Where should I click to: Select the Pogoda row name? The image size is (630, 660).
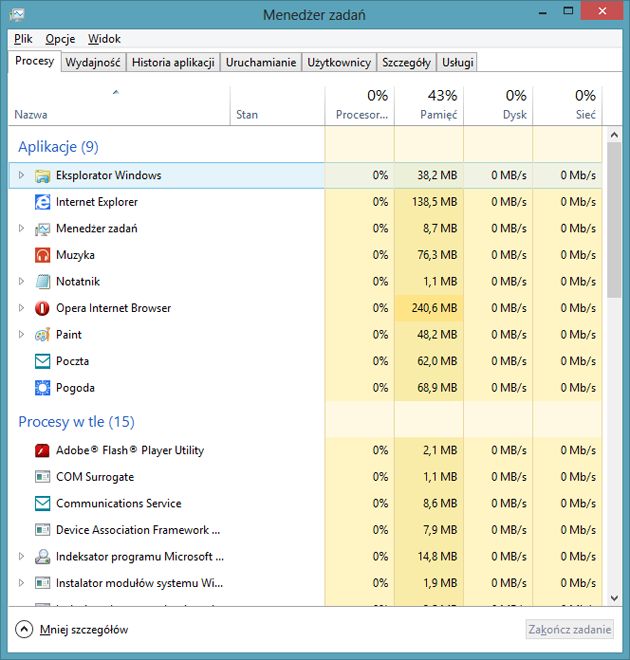click(75, 388)
